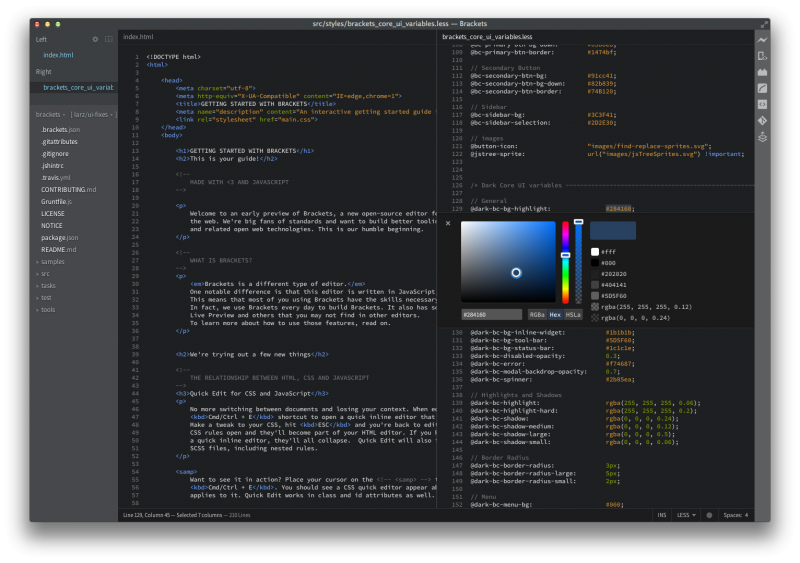Switch color format to RGBa

pos(537,314)
